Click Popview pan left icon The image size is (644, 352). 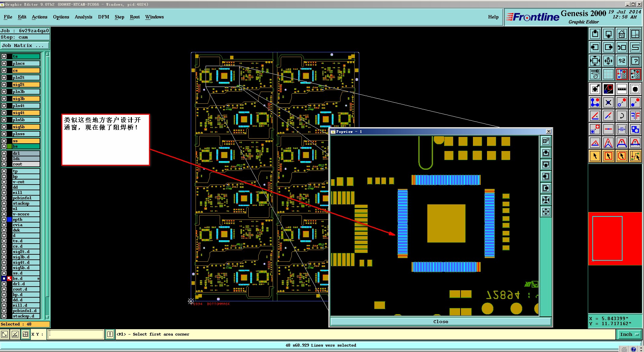[546, 177]
